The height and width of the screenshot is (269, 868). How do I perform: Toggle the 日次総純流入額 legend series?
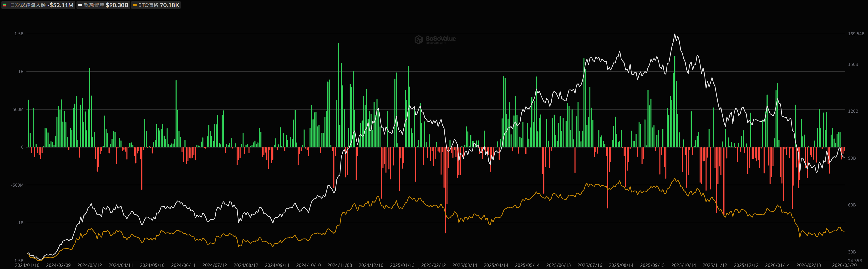coord(28,5)
